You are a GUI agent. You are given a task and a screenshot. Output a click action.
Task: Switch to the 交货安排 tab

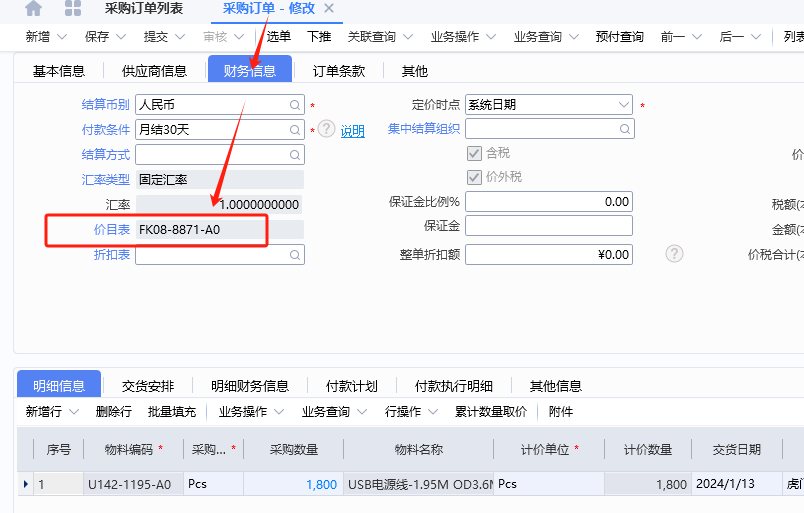click(148, 386)
